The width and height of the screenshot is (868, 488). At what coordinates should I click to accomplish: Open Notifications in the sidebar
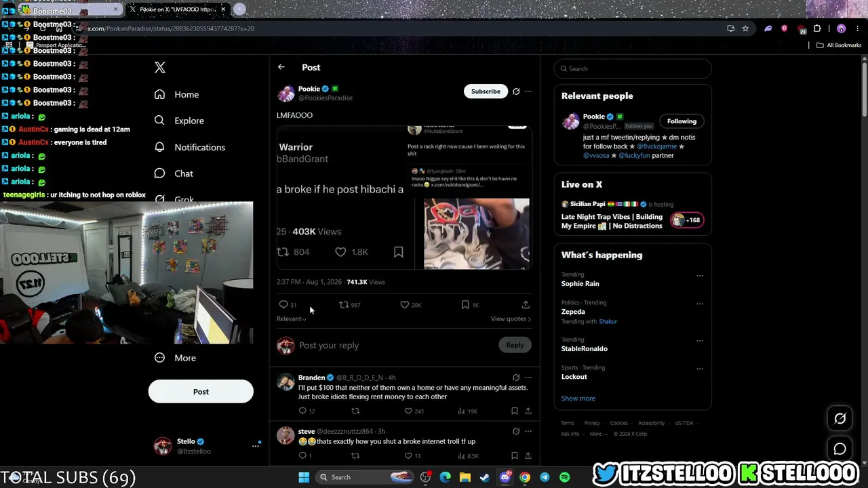coord(190,147)
